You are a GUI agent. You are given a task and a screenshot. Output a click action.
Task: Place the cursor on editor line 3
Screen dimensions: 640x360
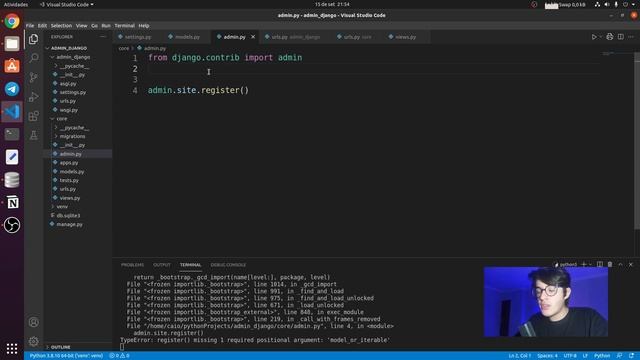[373, 80]
